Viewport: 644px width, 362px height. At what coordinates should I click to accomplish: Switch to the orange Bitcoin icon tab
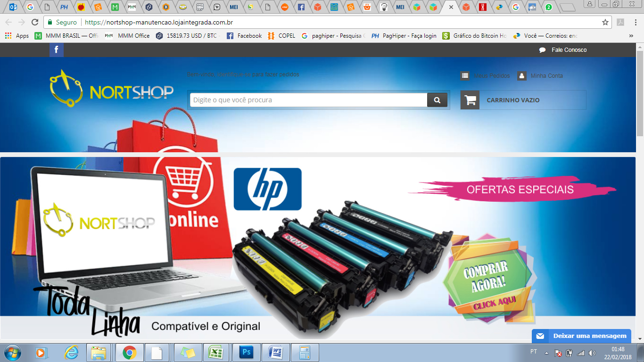[166, 7]
